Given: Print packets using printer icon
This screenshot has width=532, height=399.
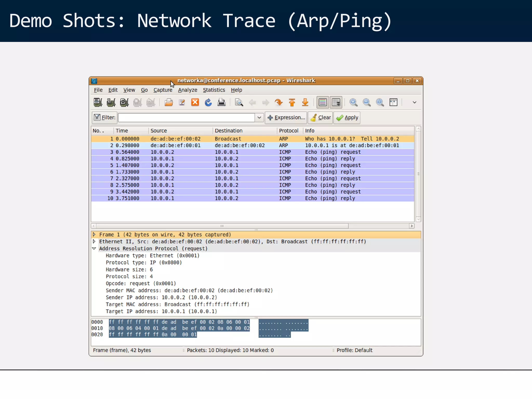Looking at the screenshot, I should pyautogui.click(x=222, y=102).
